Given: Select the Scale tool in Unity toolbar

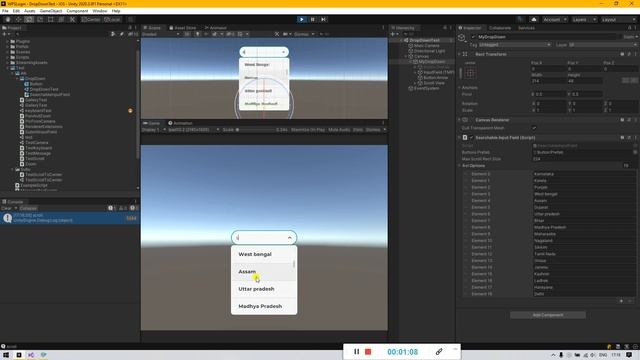Looking at the screenshot, I should (40, 19).
